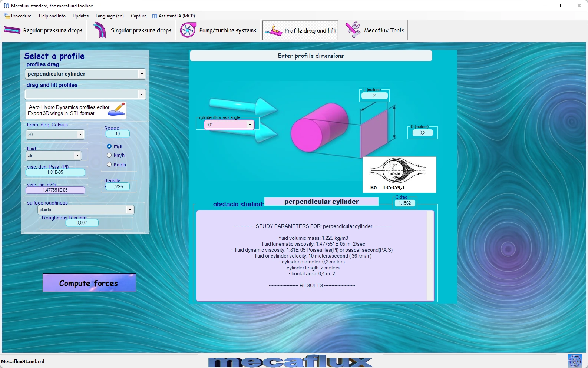Click the Procedure menu icon
The height and width of the screenshot is (368, 588).
pyautogui.click(x=7, y=16)
